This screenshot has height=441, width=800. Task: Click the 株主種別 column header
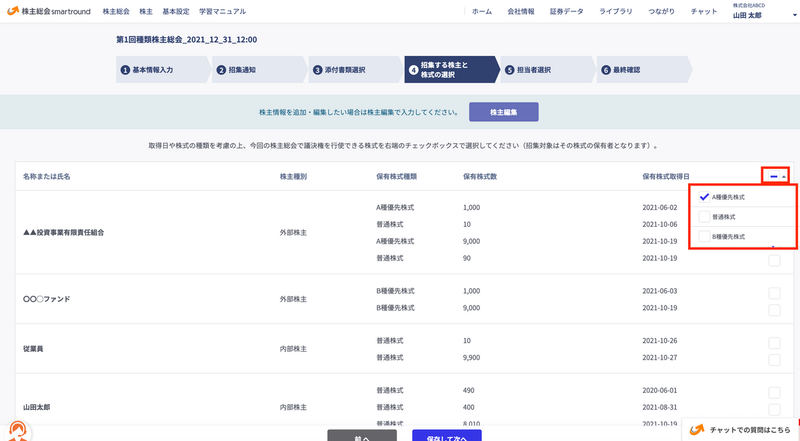[293, 177]
